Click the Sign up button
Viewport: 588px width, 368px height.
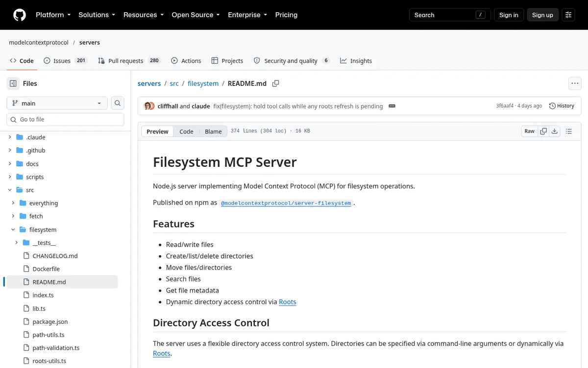pos(542,15)
